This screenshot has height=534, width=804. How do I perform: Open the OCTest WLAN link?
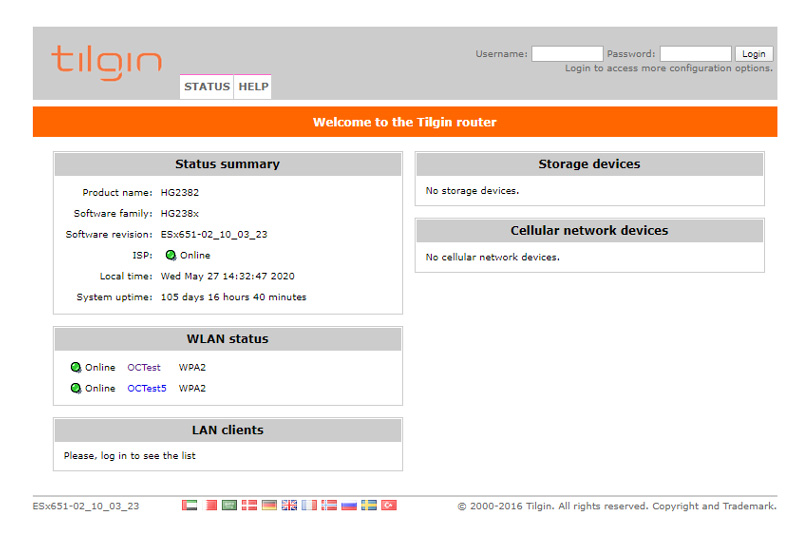(144, 367)
